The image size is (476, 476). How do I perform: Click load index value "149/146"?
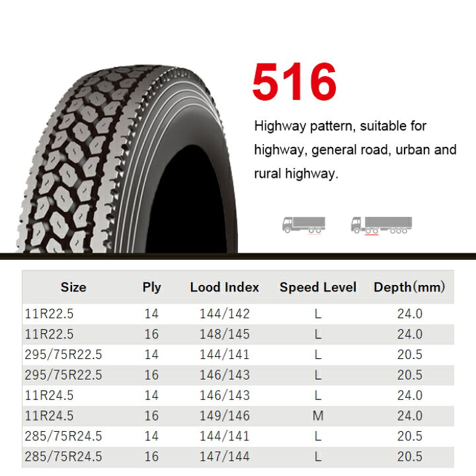pos(225,416)
